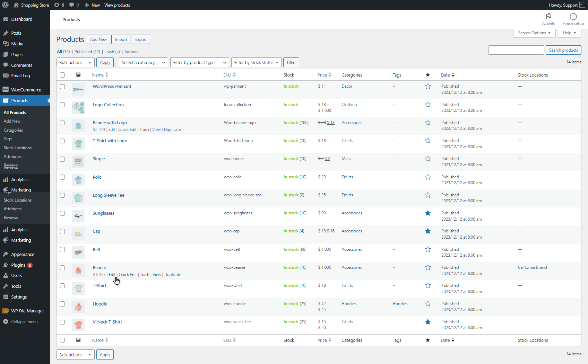Select the Polo product checkbox
588x364 pixels.
(x=62, y=177)
